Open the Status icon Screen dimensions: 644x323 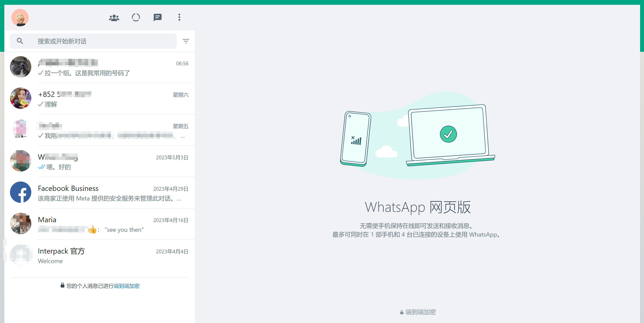coord(136,17)
